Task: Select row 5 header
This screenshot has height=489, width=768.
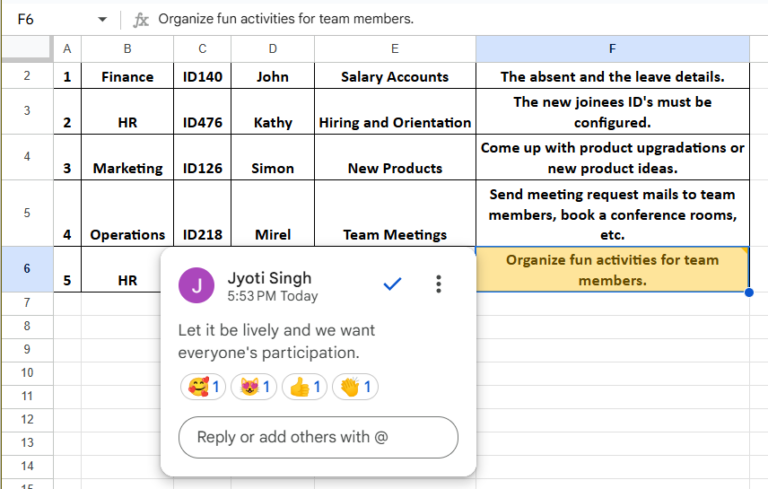Action: pos(27,213)
